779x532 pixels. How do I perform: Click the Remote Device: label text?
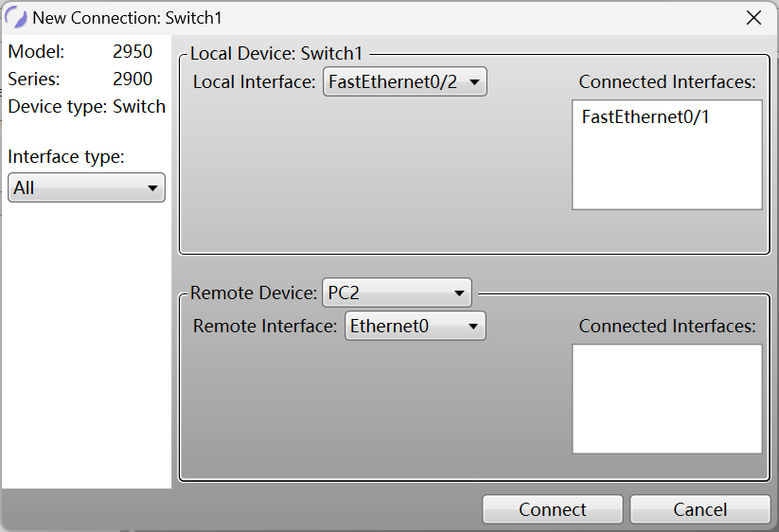pos(254,293)
